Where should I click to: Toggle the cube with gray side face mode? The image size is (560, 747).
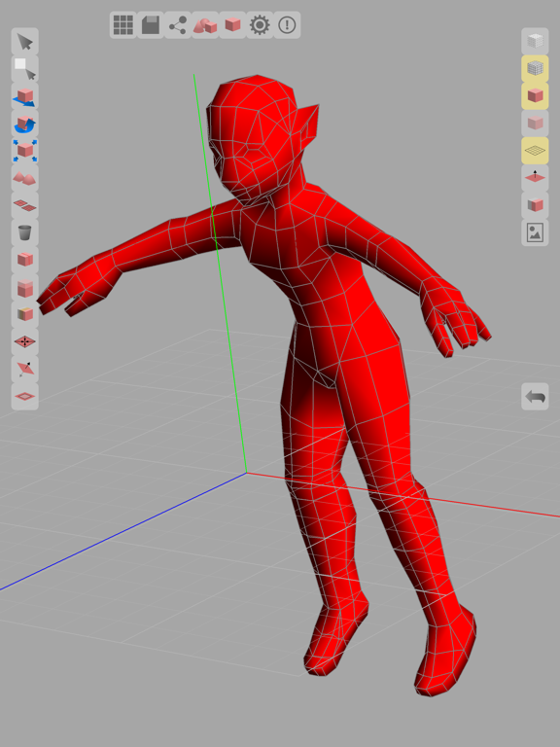[535, 205]
